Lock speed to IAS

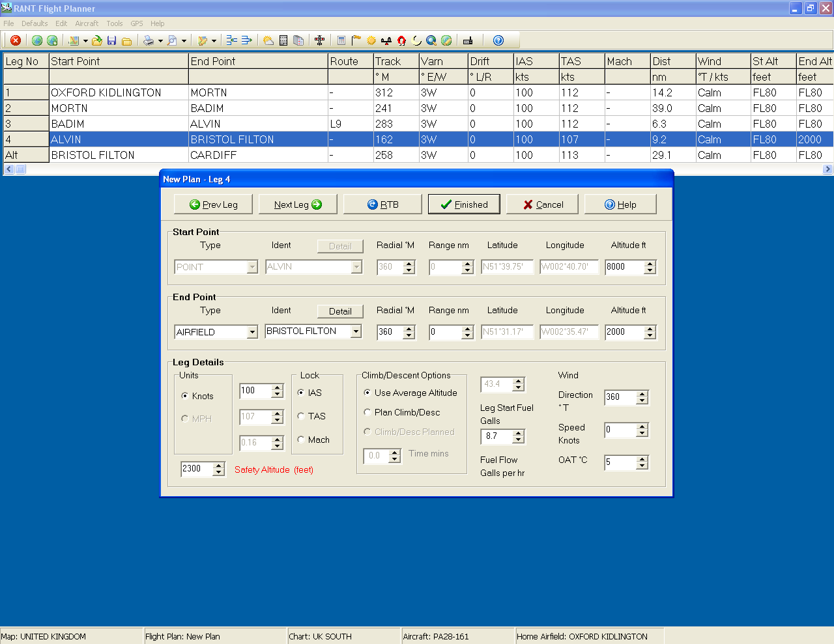pos(301,393)
